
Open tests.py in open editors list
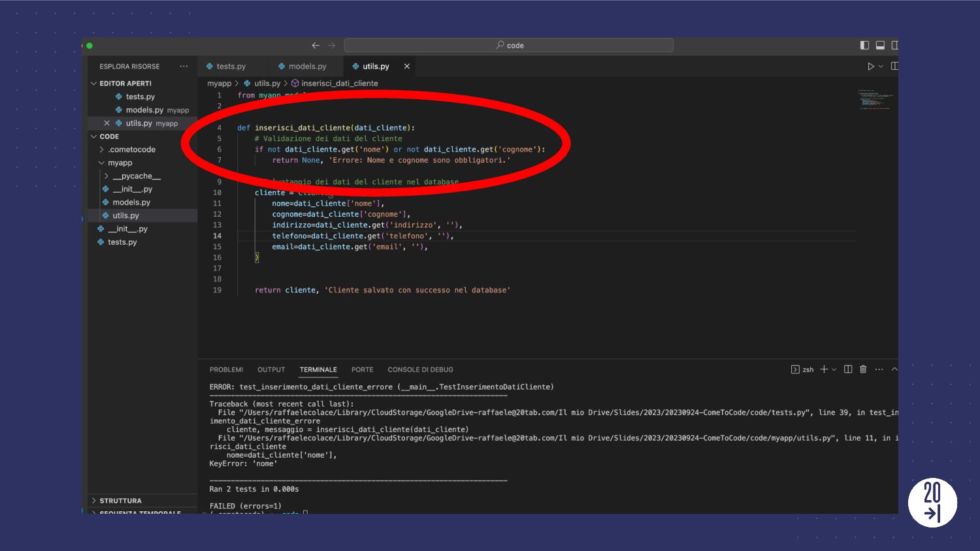coord(140,97)
